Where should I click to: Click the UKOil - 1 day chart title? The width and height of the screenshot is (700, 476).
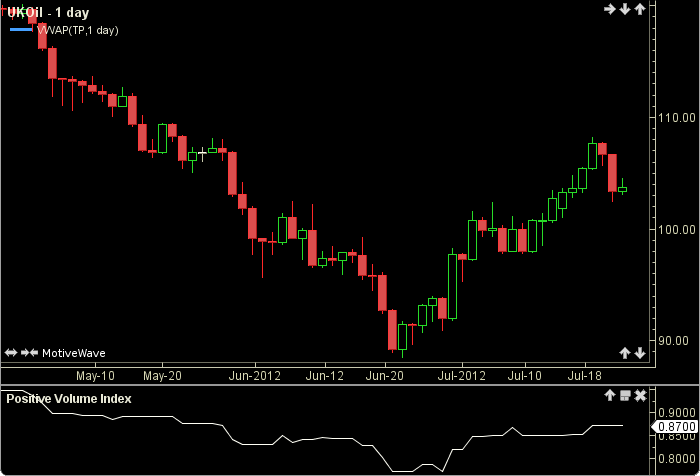48,13
